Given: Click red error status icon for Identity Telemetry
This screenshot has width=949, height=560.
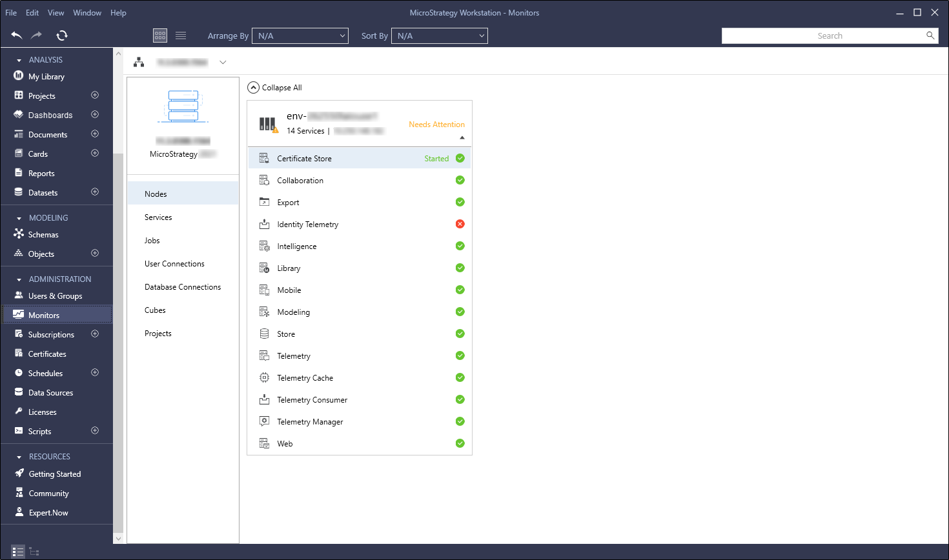Looking at the screenshot, I should pyautogui.click(x=460, y=224).
